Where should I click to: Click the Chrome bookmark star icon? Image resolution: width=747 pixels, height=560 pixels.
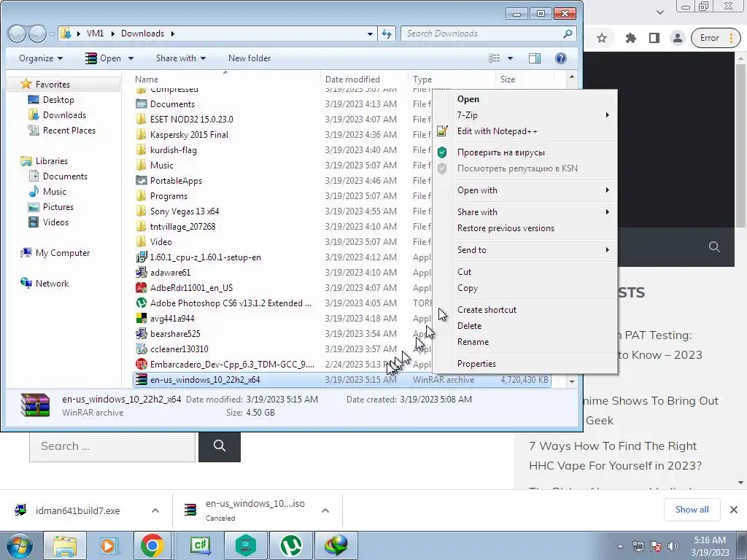tap(602, 38)
